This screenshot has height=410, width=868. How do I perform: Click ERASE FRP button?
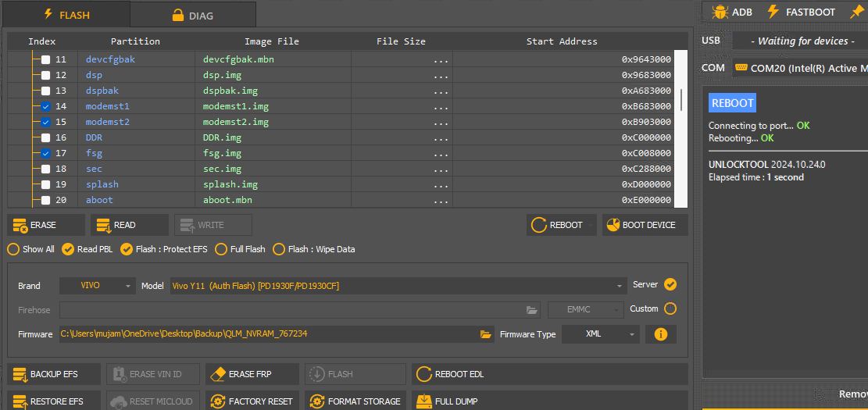(x=251, y=374)
